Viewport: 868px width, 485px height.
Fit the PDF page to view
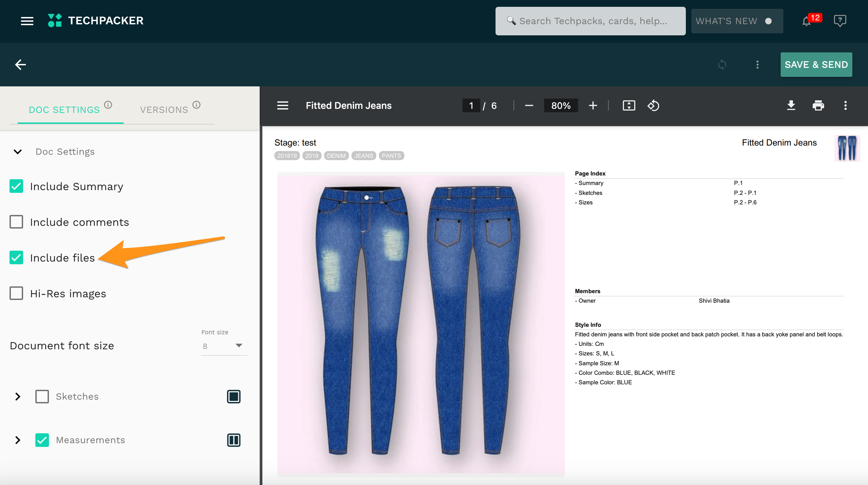629,105
